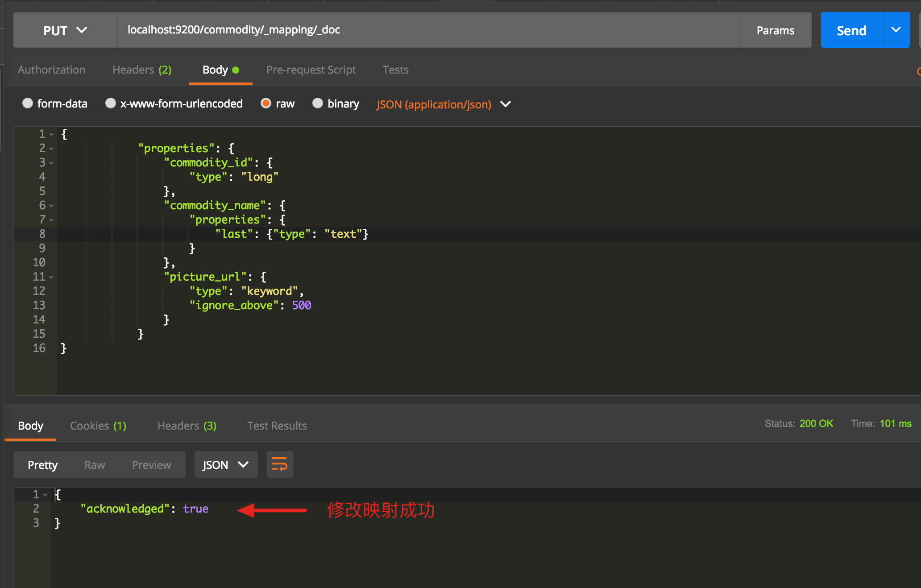
Task: Switch to the Tests tab
Action: click(396, 69)
